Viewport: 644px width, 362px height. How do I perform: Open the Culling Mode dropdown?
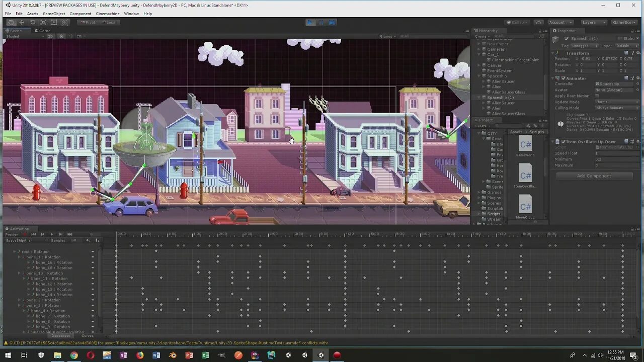(x=617, y=108)
